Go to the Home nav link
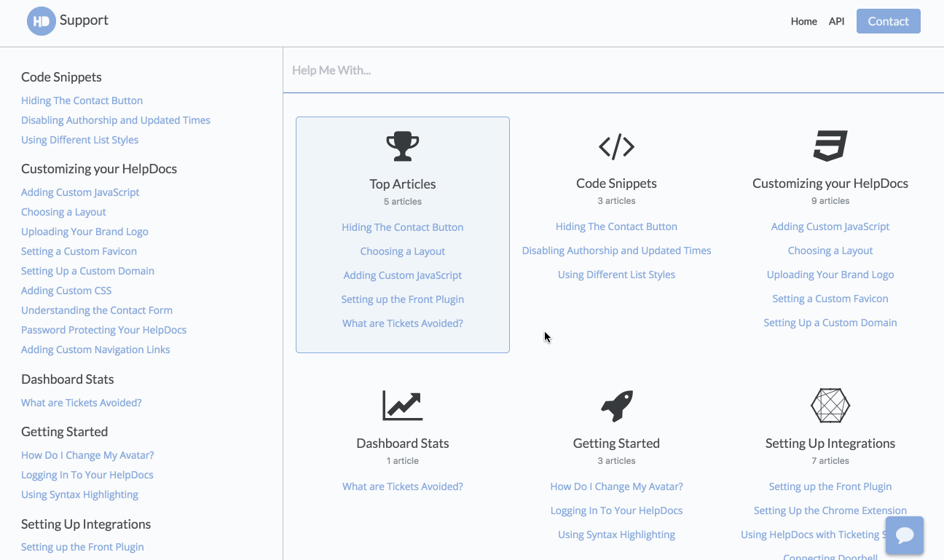The image size is (944, 560). point(803,21)
